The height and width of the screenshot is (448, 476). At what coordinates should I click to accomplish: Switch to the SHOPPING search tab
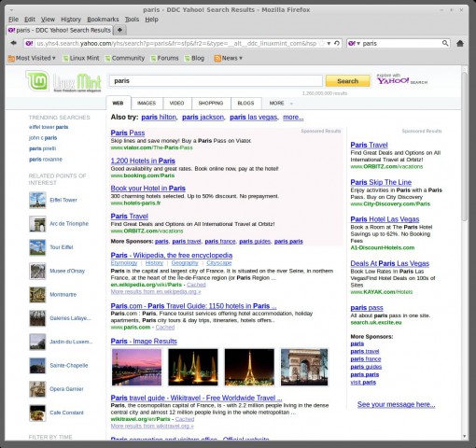pos(211,104)
